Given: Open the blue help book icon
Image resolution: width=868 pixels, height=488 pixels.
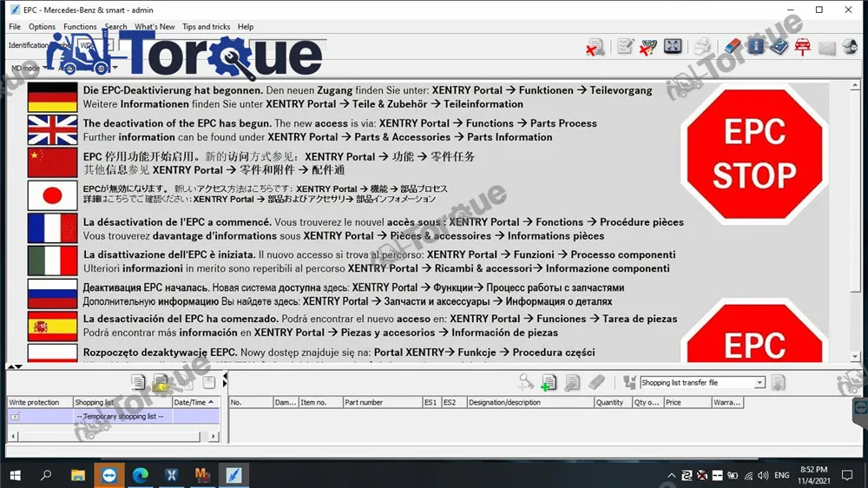Looking at the screenshot, I should tap(779, 47).
